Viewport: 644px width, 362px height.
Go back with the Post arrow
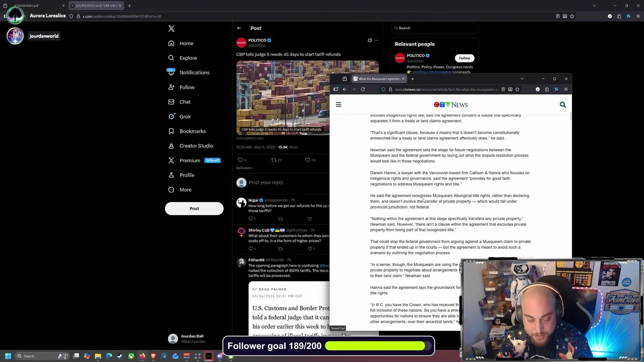pos(239,28)
